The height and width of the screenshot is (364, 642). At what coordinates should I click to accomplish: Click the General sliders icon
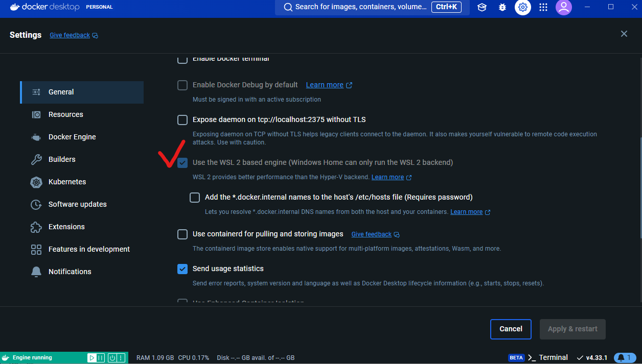click(36, 92)
